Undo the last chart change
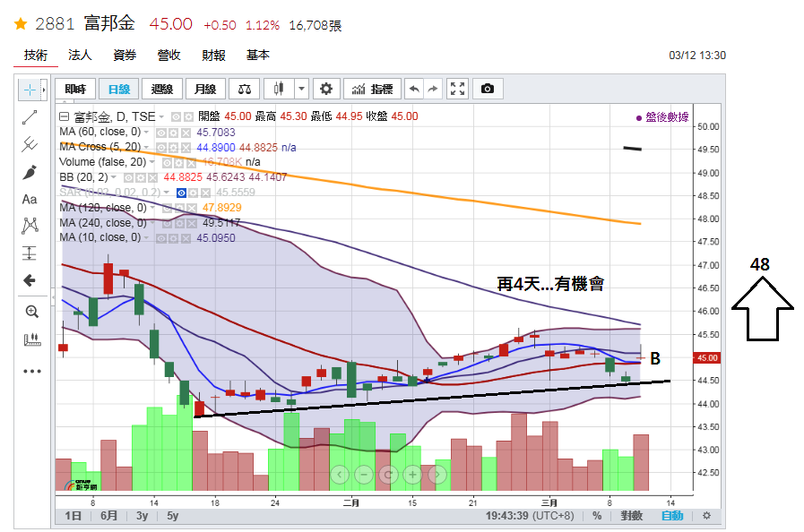The image size is (804, 532). [x=414, y=90]
